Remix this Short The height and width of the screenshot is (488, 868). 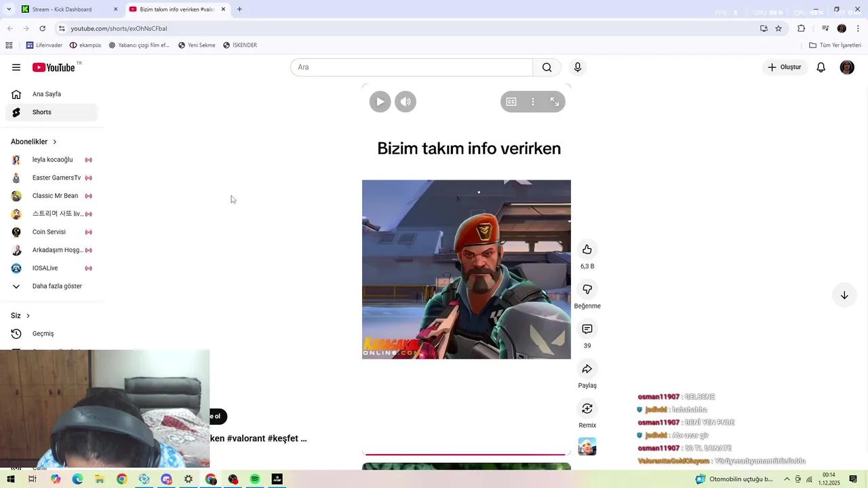point(587,409)
